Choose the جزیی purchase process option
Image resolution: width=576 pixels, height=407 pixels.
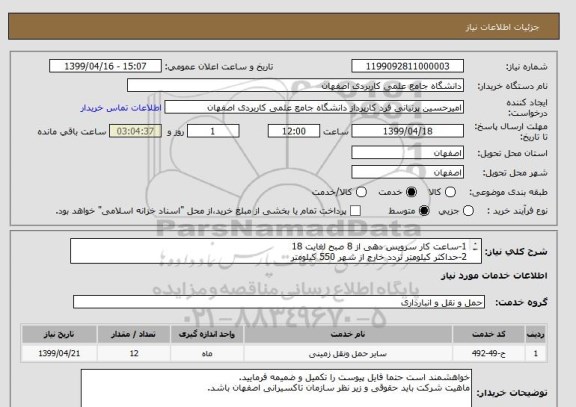tap(468, 211)
